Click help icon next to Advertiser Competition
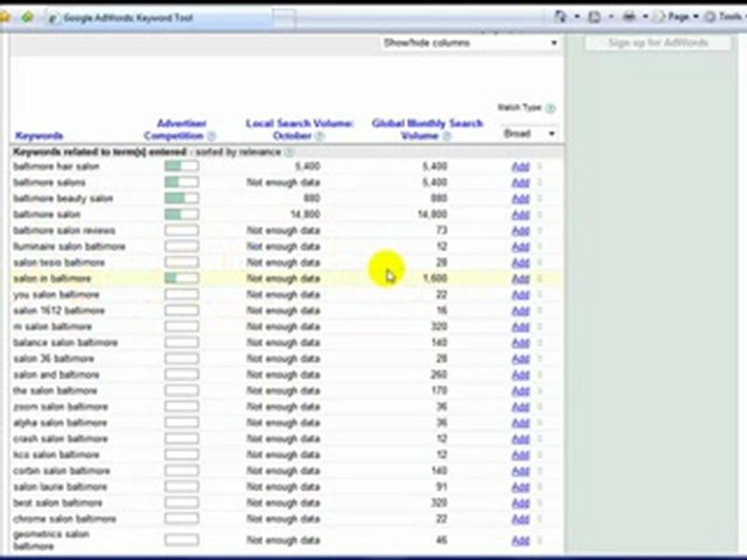The height and width of the screenshot is (560, 747). 212,136
